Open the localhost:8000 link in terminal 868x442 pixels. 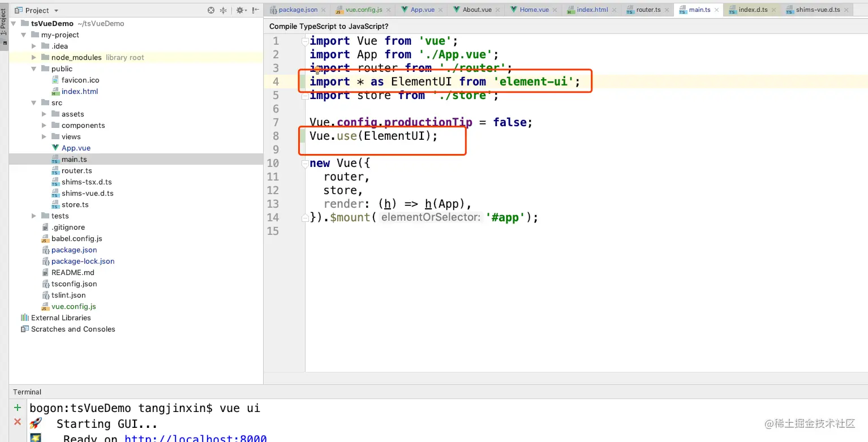(196, 438)
